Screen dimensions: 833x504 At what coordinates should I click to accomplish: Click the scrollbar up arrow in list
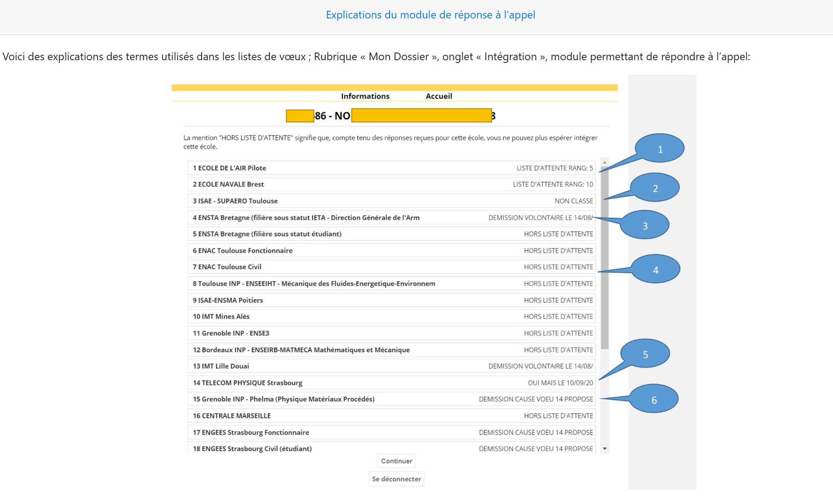click(x=605, y=162)
